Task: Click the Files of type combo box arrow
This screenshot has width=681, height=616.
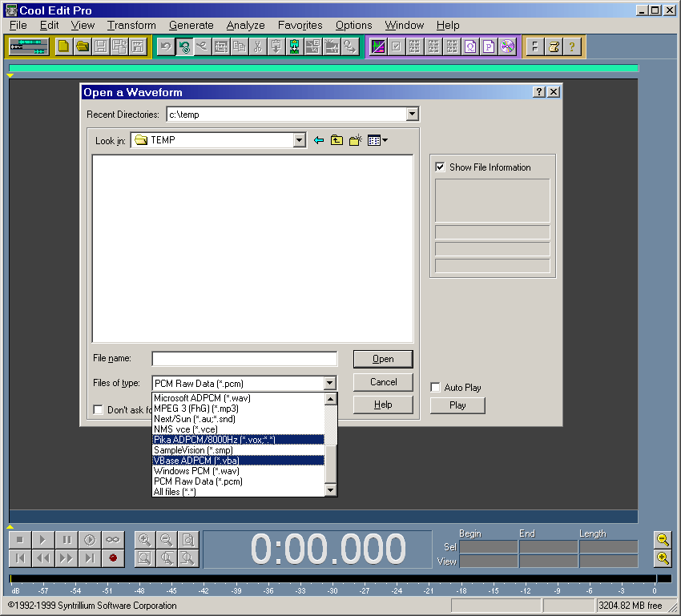Action: pyautogui.click(x=329, y=384)
